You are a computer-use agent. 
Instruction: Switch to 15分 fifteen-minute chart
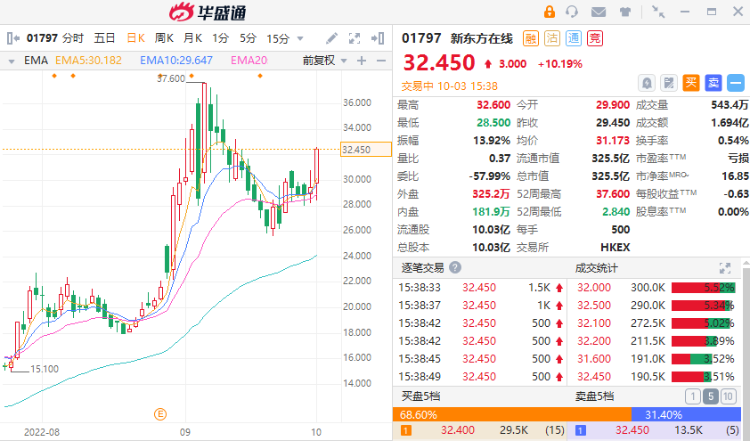pos(278,38)
